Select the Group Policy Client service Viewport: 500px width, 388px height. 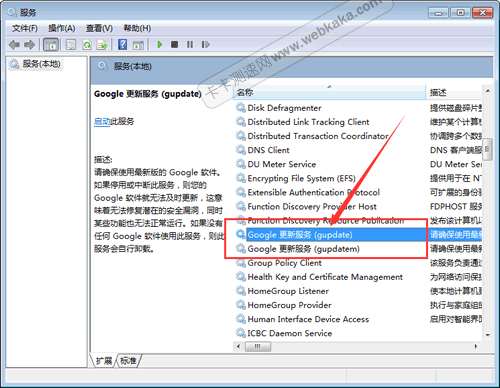[284, 263]
